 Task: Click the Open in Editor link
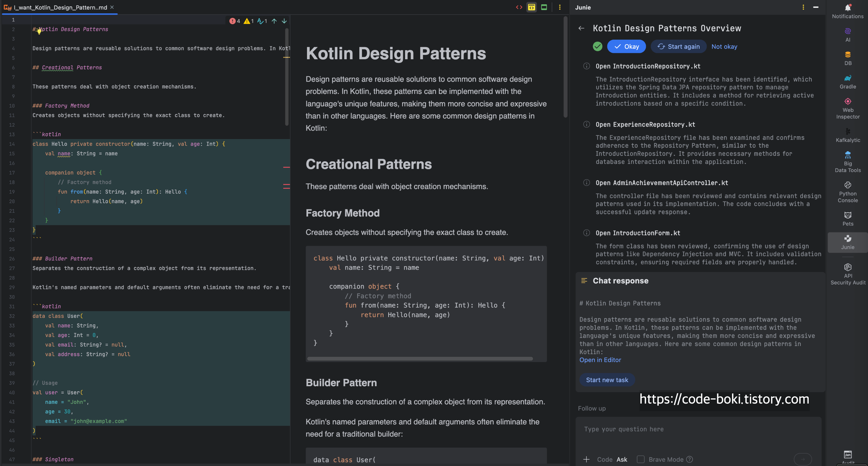[600, 360]
